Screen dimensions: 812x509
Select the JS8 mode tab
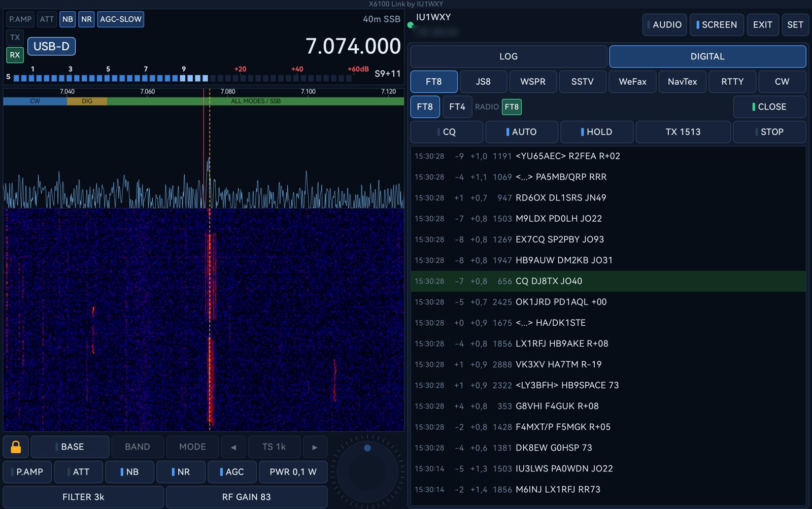483,81
